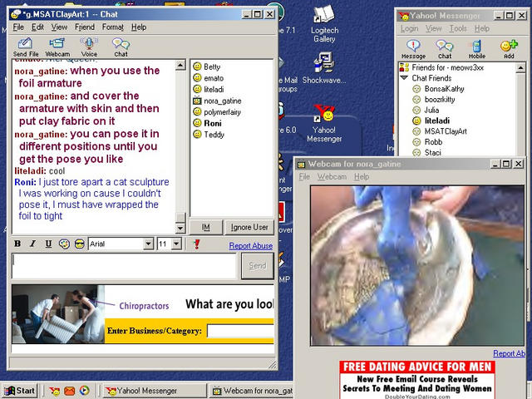Click the Chat icon in Yahoo! Messenger window

445,49
